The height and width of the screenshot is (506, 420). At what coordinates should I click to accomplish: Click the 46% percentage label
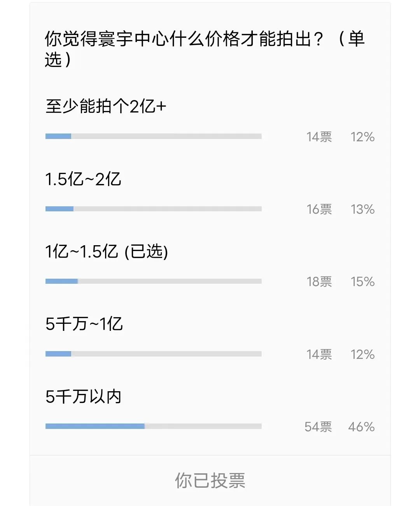click(x=362, y=427)
